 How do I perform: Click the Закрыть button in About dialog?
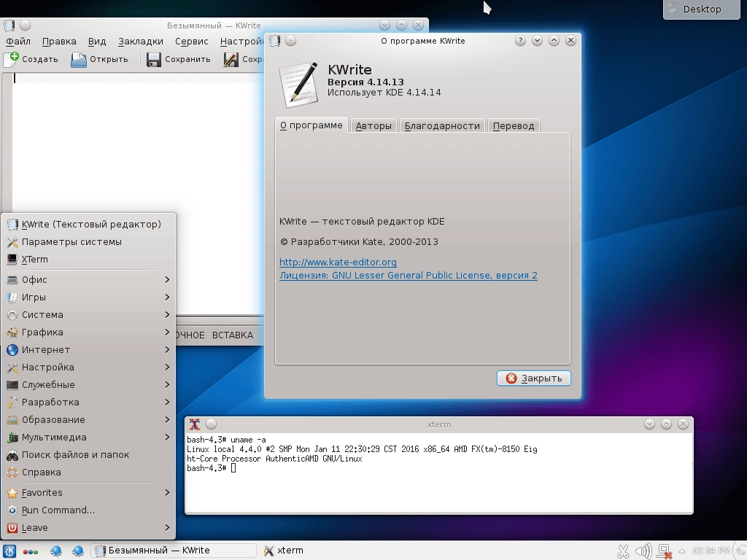(x=533, y=378)
